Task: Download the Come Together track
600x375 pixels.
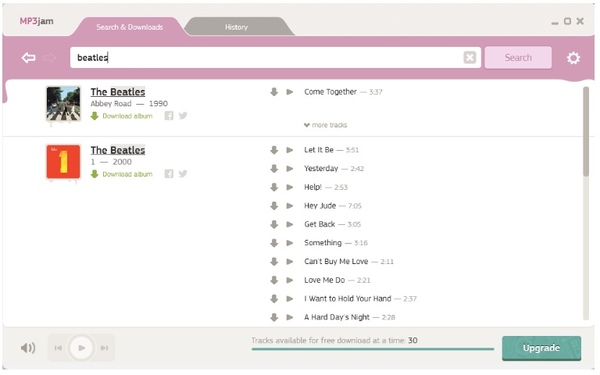Action: [x=274, y=92]
